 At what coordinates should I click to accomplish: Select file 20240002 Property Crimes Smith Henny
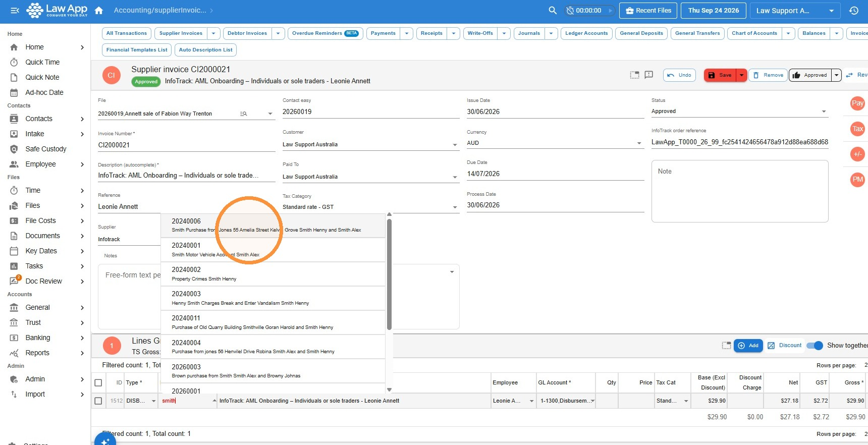coord(273,274)
